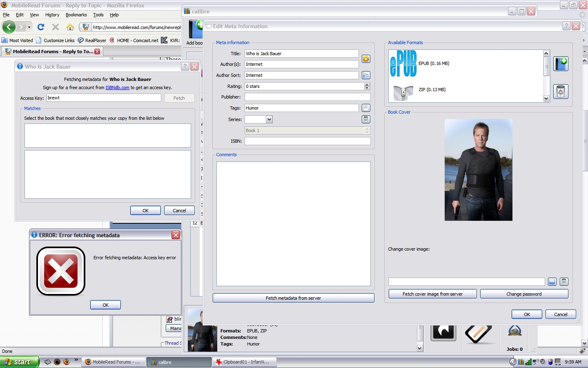Screen dimensions: 588x368
Task: Click the Change password button
Action: pos(524,294)
